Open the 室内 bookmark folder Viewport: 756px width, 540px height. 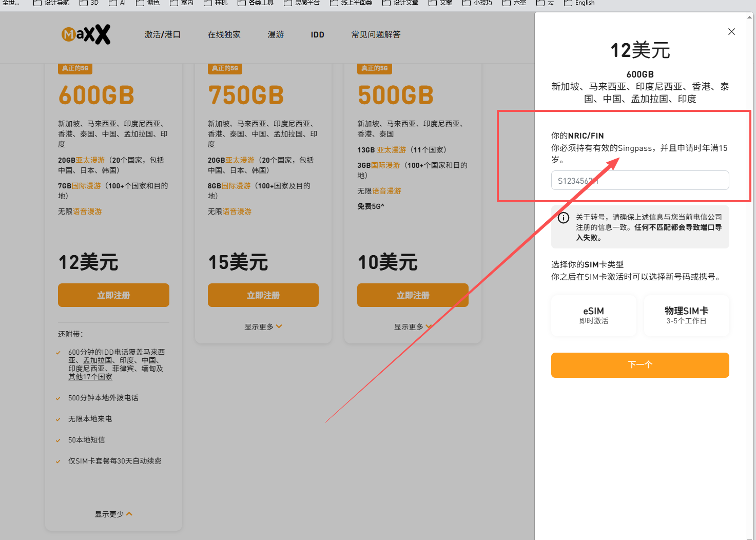point(182,3)
